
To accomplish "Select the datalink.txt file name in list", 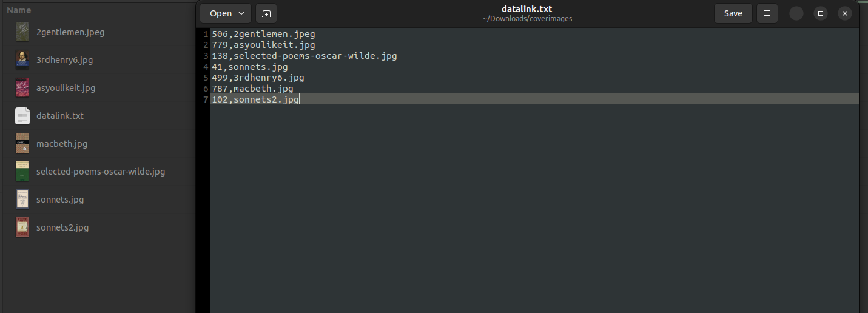I will [60, 116].
